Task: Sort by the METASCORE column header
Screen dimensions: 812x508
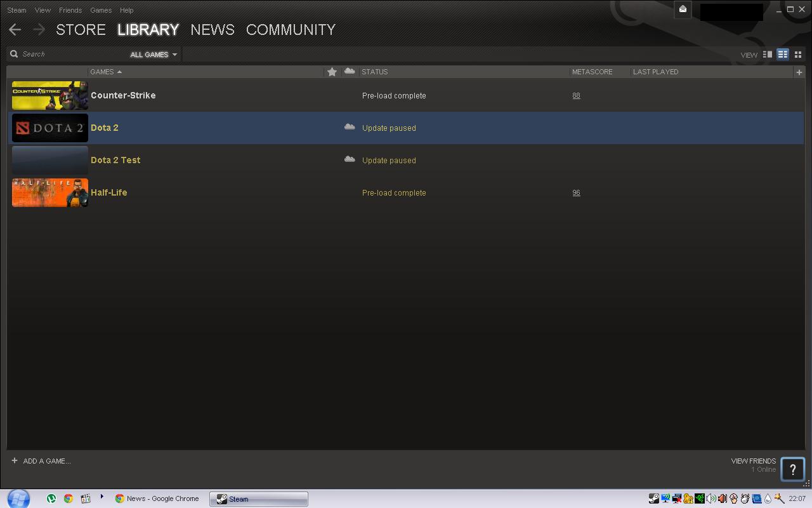Action: pos(592,72)
